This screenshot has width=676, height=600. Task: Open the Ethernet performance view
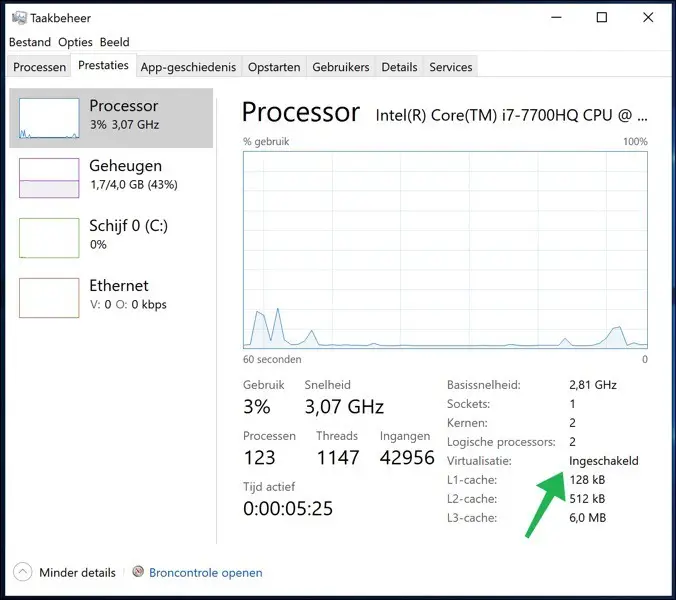[111, 297]
